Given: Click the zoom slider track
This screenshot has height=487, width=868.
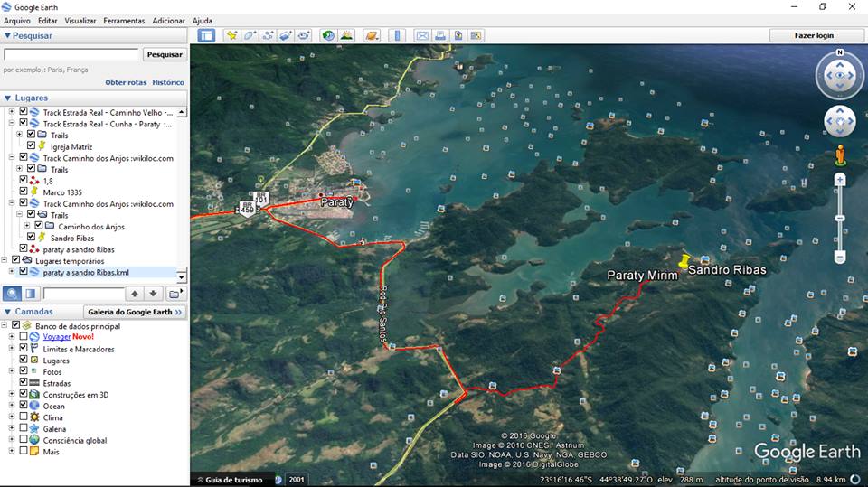Looking at the screenshot, I should tap(840, 218).
